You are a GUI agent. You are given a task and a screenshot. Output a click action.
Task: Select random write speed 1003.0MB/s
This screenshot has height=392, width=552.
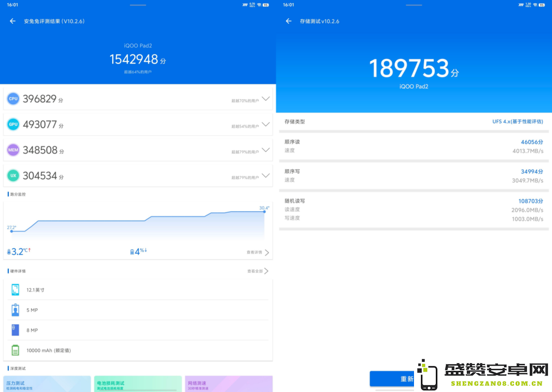pyautogui.click(x=527, y=219)
